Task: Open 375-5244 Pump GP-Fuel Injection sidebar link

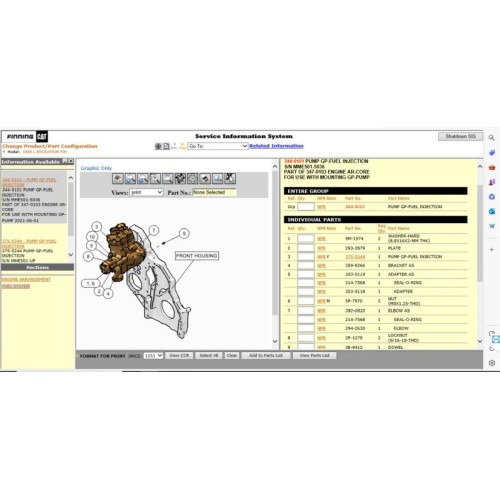Action: (29, 243)
